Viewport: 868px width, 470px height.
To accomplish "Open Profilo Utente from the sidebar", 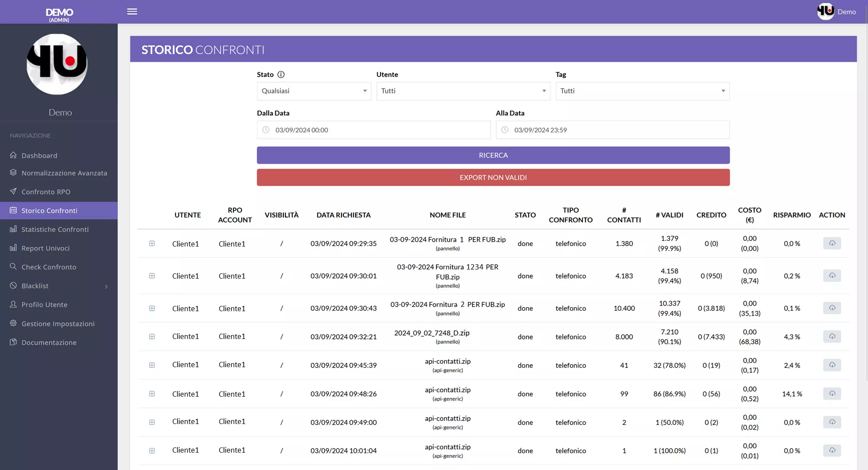I will point(44,304).
